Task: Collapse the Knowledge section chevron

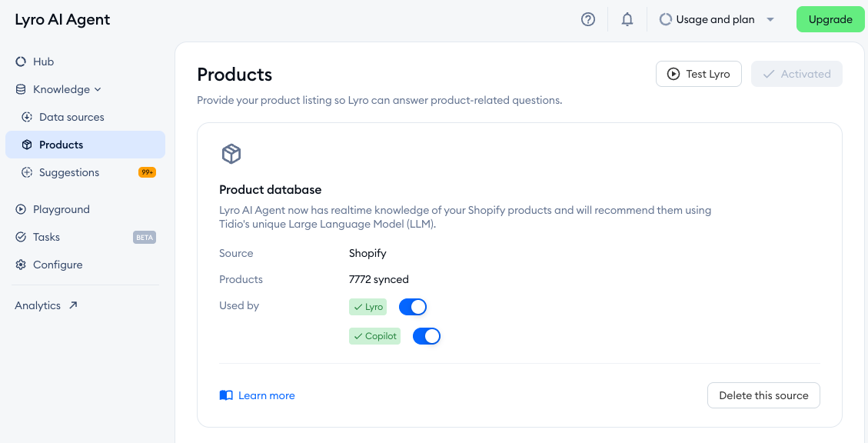Action: point(98,90)
